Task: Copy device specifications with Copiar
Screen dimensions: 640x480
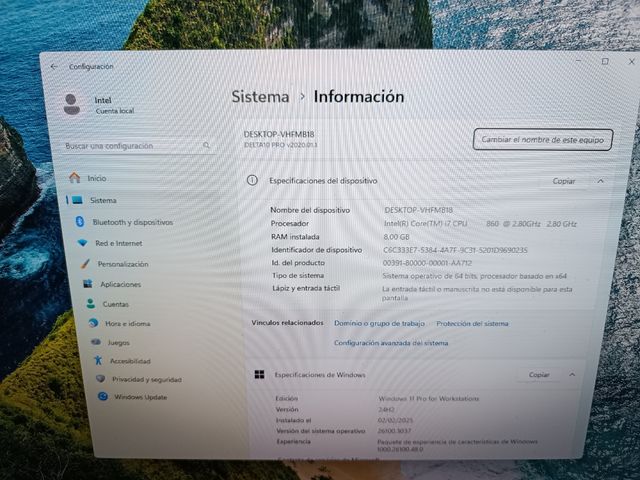Action: (564, 181)
